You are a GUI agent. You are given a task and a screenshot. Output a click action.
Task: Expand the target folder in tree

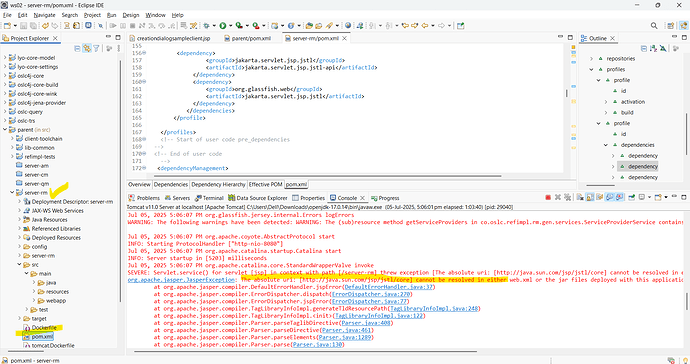tap(19, 318)
